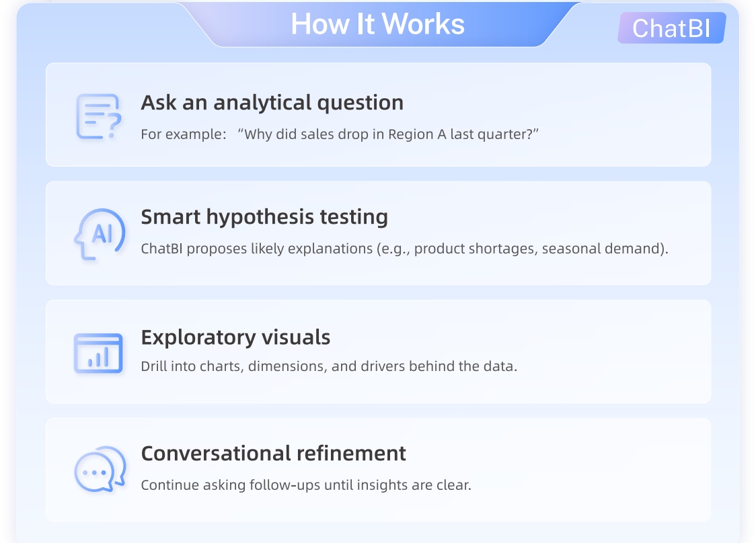The height and width of the screenshot is (543, 756).
Task: Click the ChatBI badge
Action: tap(671, 28)
